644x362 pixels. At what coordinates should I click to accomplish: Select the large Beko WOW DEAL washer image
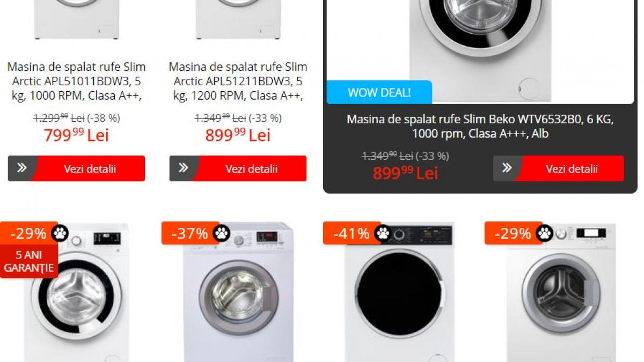(480, 51)
